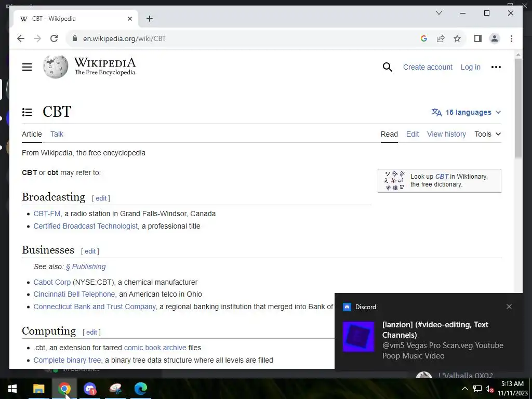532x399 pixels.
Task: Expand the Tools dropdown
Action: point(487,134)
